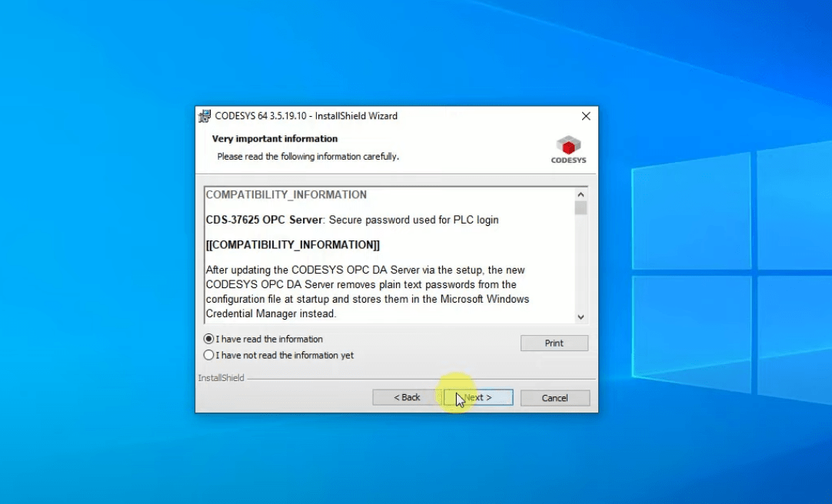Cancel the CODESYS installation

point(554,398)
